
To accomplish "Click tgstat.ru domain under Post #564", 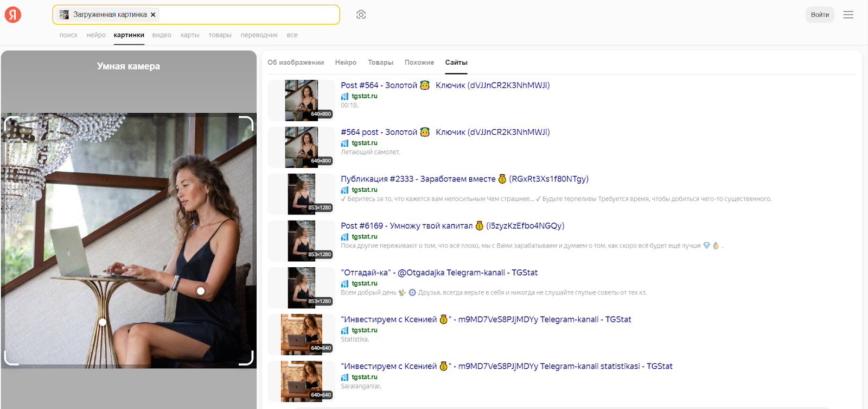I will click(365, 96).
